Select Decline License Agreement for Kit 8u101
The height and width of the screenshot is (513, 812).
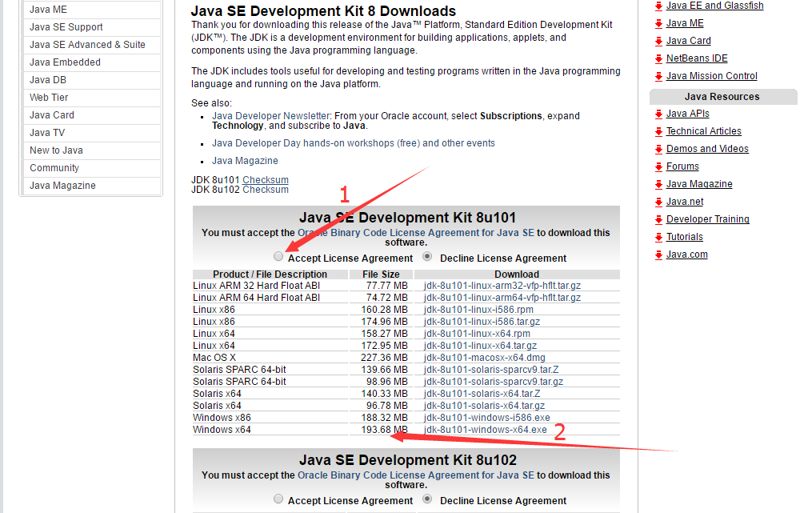(x=427, y=256)
